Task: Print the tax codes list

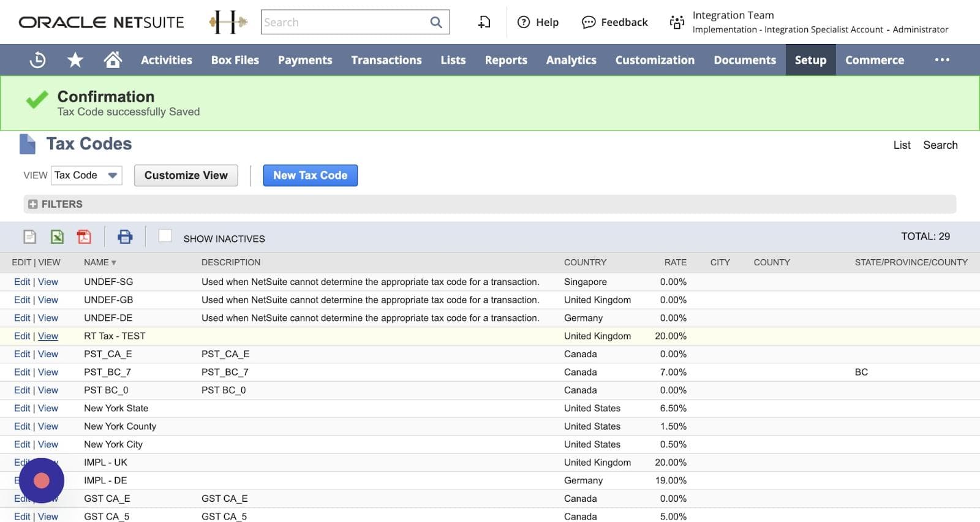Action: [x=125, y=236]
